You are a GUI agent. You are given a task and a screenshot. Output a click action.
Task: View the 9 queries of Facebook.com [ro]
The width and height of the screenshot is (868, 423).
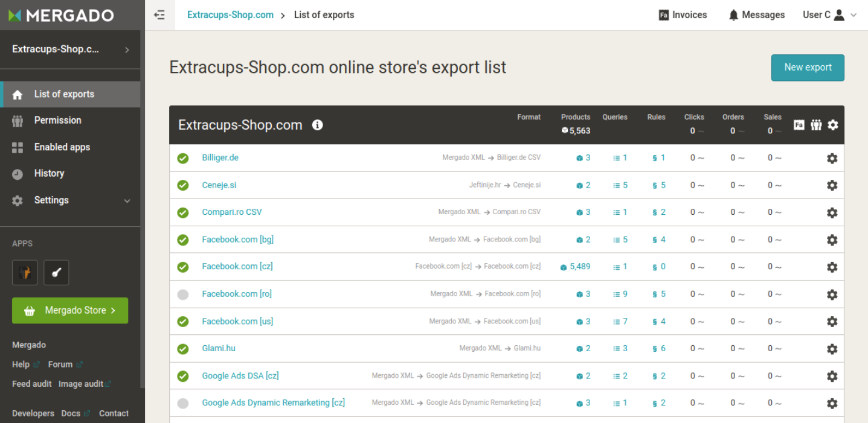point(620,294)
